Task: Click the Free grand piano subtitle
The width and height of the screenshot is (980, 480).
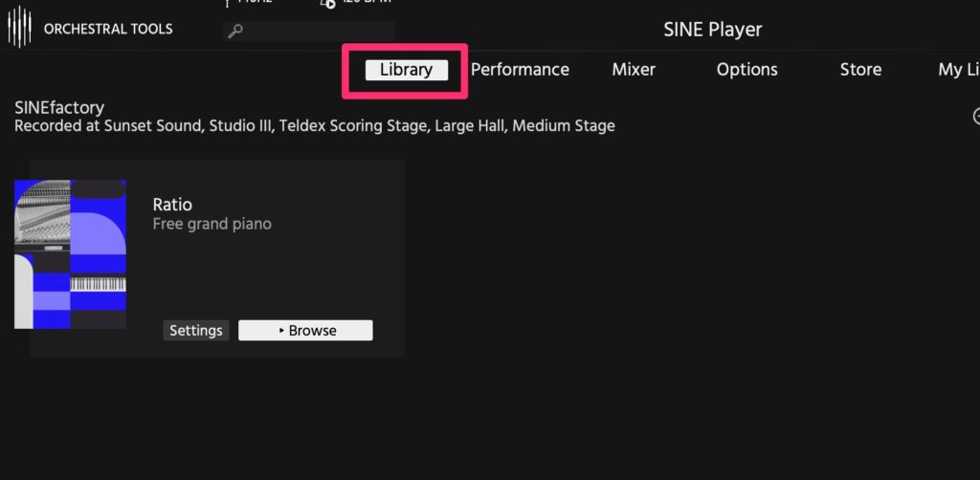Action: [x=212, y=225]
